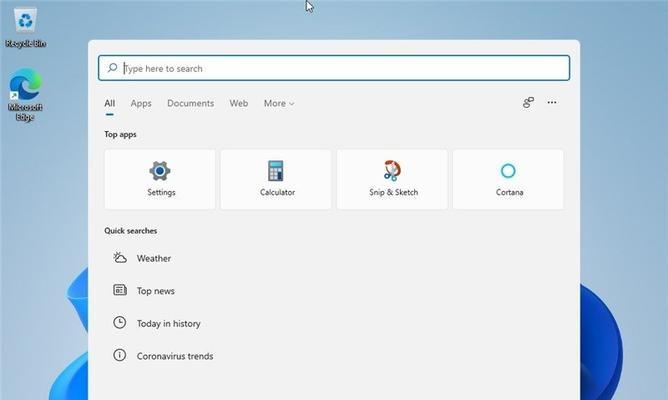Open the feedback/share icon near options

[x=528, y=102]
